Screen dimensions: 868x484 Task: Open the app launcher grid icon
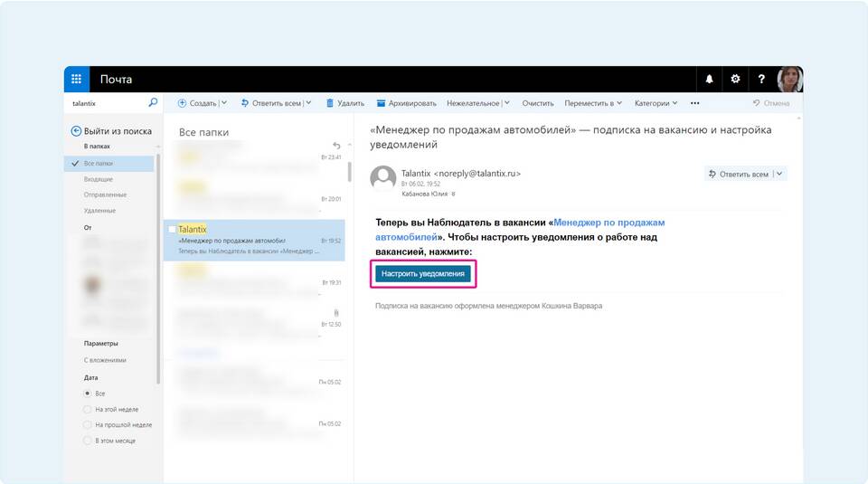[76, 80]
